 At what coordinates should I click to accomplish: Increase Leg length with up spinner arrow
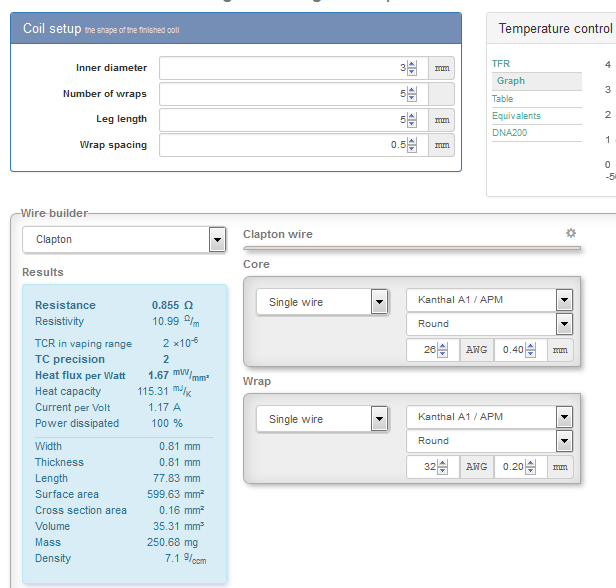(x=412, y=116)
